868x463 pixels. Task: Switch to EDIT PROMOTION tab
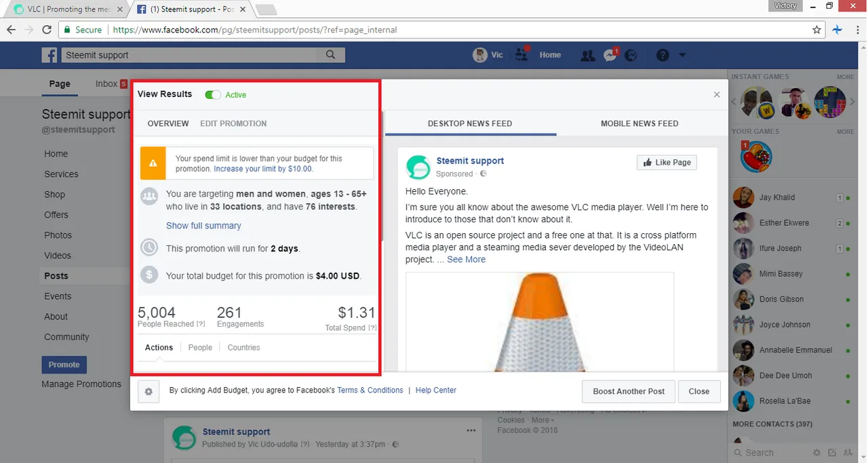click(233, 123)
